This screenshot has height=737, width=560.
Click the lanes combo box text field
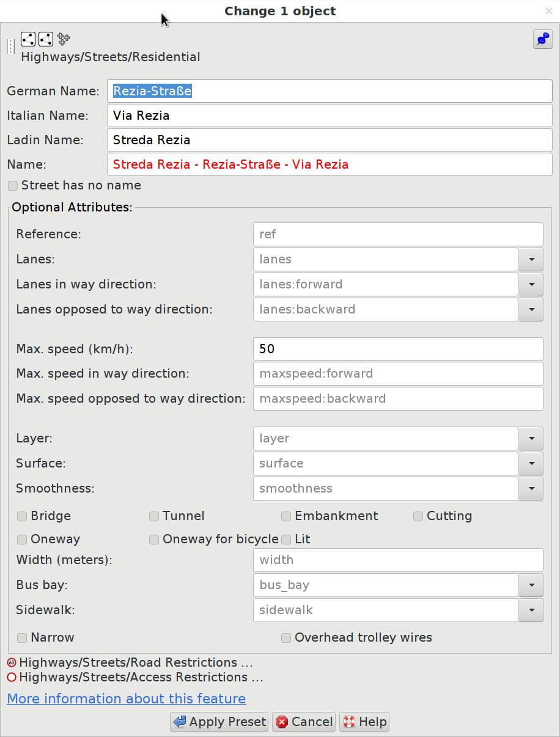[386, 259]
